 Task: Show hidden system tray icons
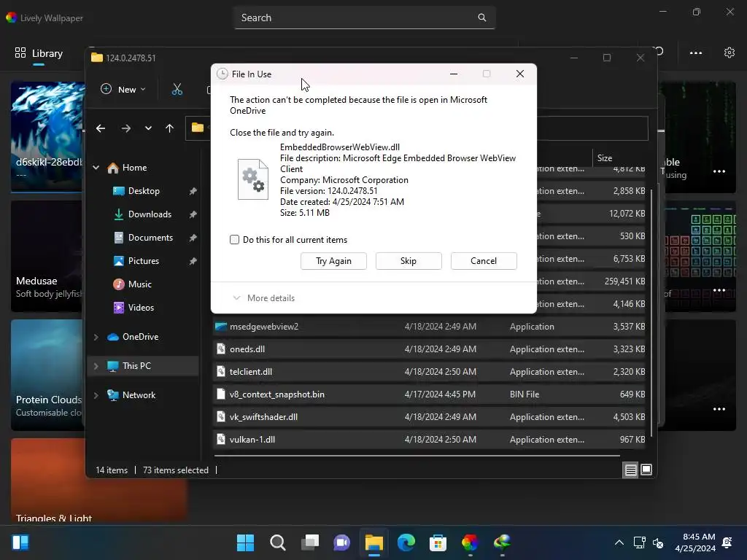click(619, 542)
